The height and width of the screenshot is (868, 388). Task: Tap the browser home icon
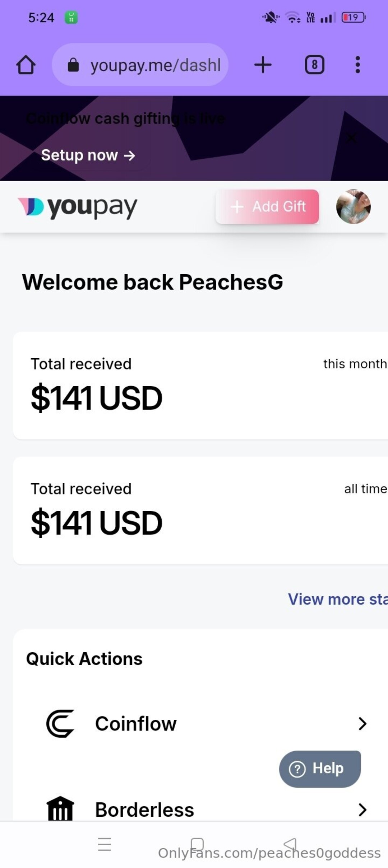tap(26, 65)
